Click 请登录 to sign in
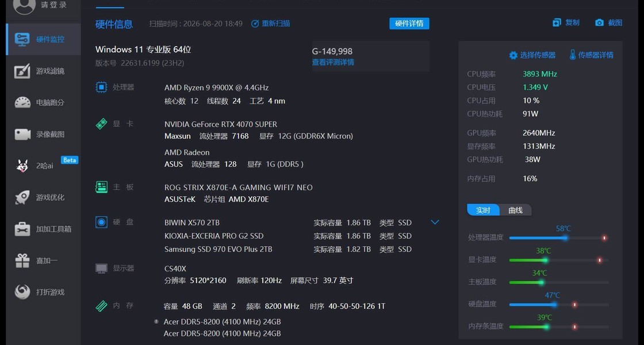This screenshot has width=644, height=345. 53,5
